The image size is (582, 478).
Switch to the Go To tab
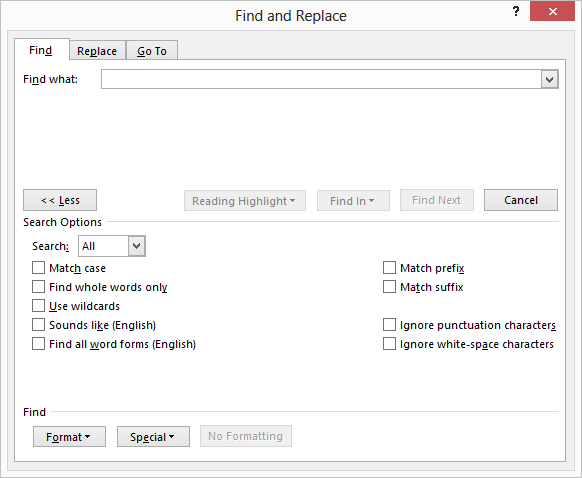tap(152, 50)
